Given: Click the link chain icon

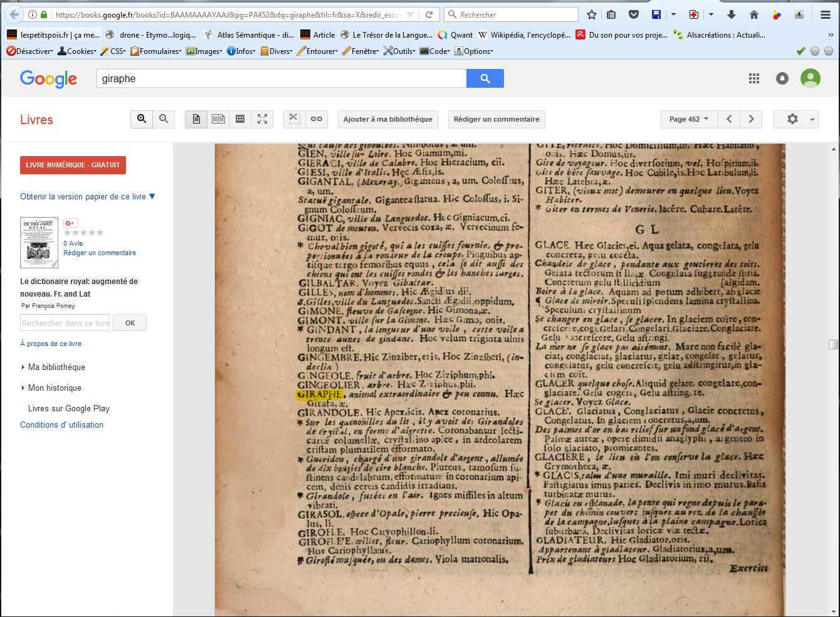Looking at the screenshot, I should [317, 119].
